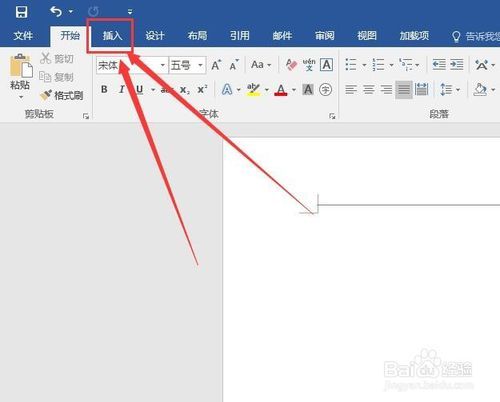Click the 告诉我 search field

pyautogui.click(x=476, y=36)
